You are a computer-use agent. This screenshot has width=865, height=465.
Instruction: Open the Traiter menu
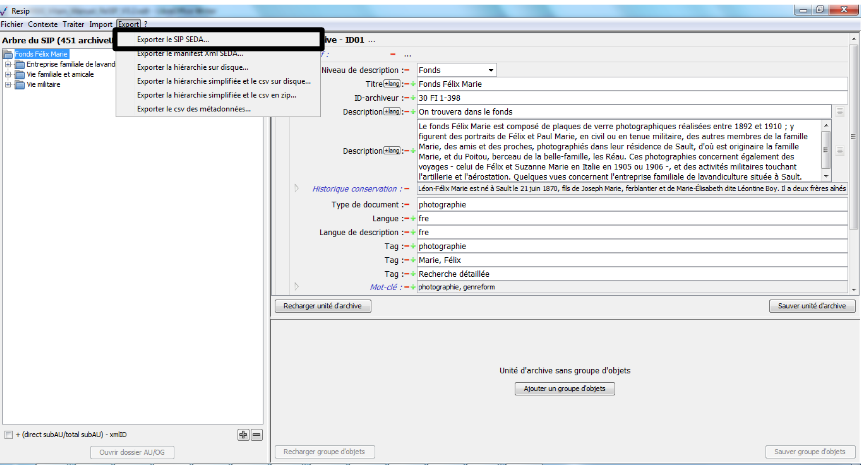coord(73,23)
